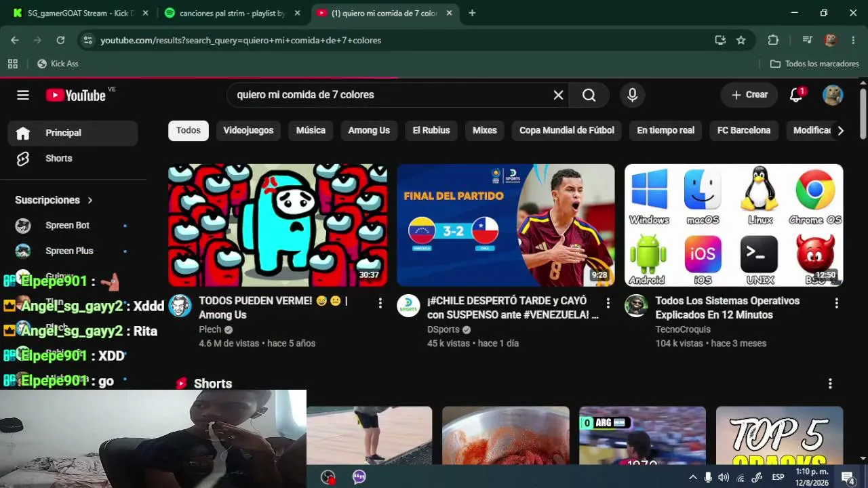The width and height of the screenshot is (868, 488).
Task: Open the TecnoCroquis channel avatar
Action: 636,306
